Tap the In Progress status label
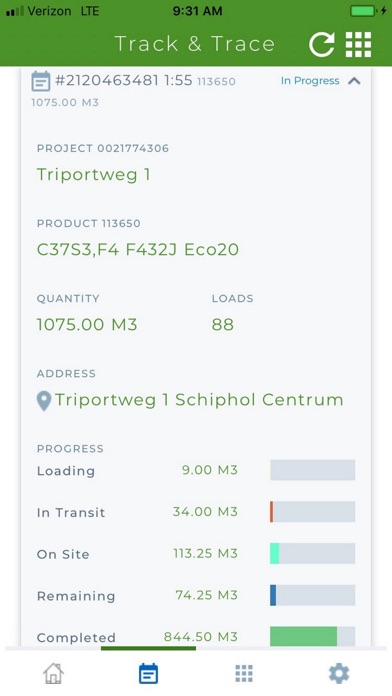Screen dimensions: 392x696 pos(310,81)
